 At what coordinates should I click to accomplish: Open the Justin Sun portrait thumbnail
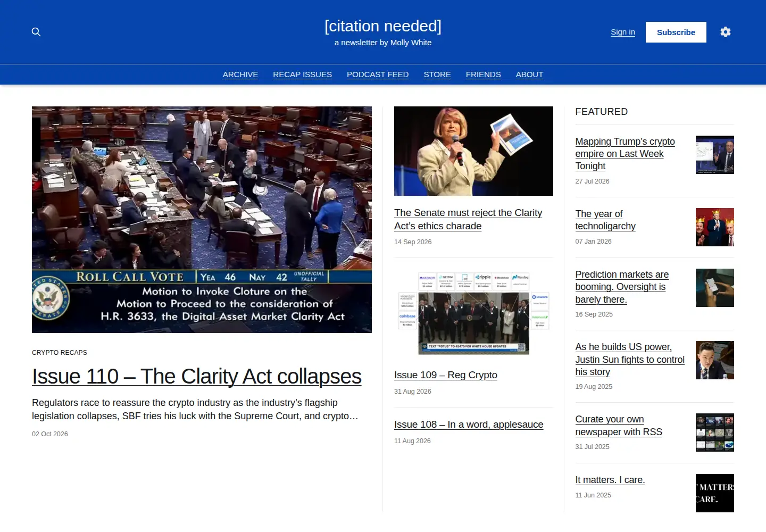pyautogui.click(x=715, y=360)
